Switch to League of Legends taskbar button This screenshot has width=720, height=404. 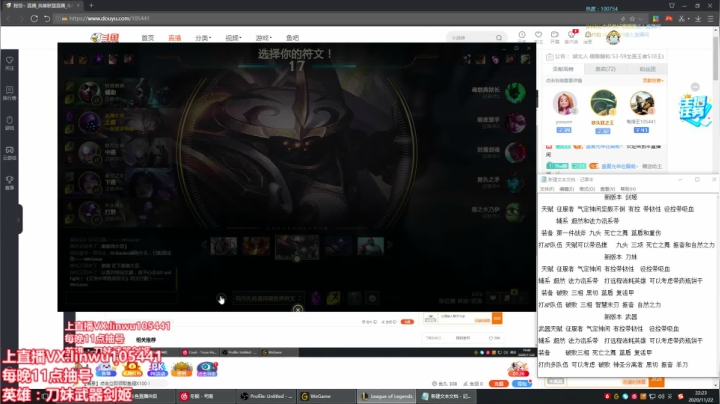click(x=387, y=396)
